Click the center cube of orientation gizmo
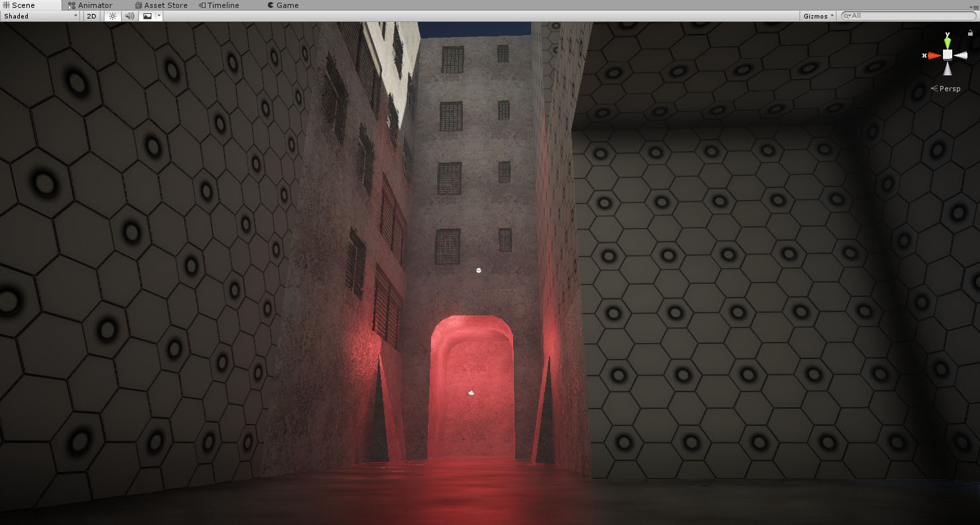 click(948, 55)
